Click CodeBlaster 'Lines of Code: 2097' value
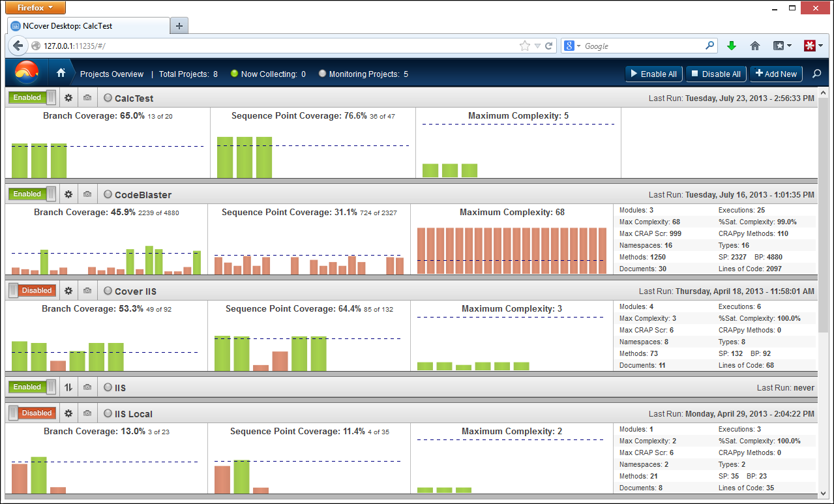Screen dimensions: 834x504 pyautogui.click(x=750, y=269)
